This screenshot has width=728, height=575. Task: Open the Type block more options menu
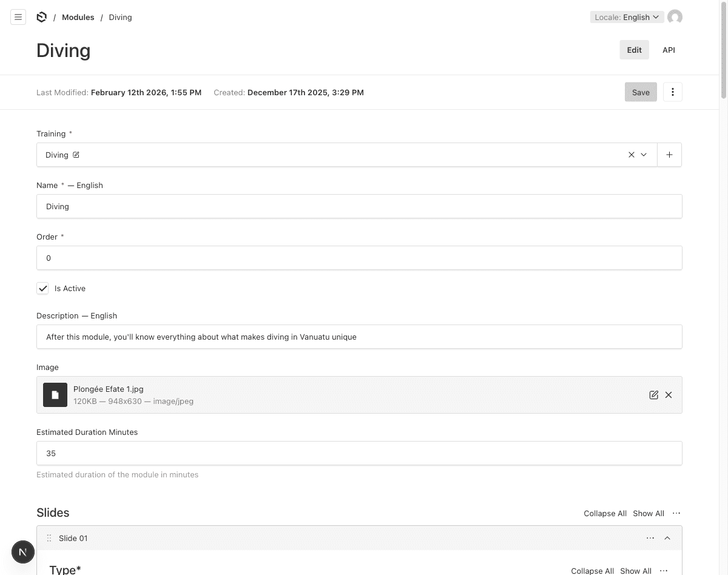[664, 571]
